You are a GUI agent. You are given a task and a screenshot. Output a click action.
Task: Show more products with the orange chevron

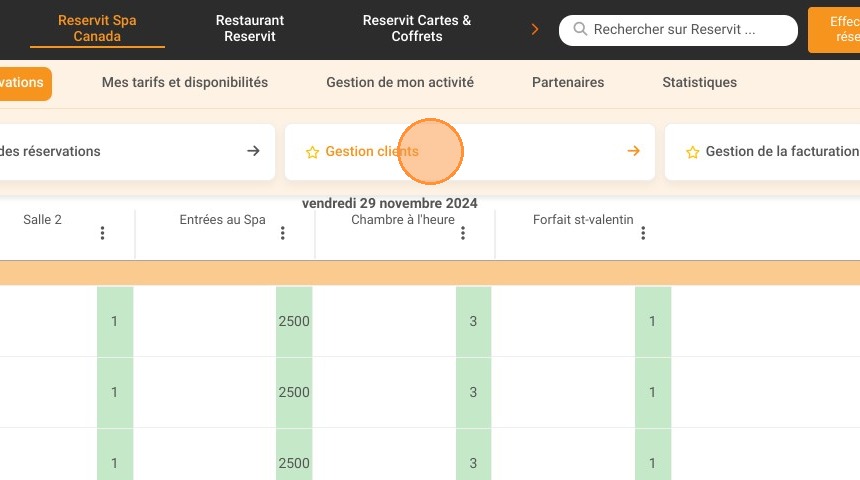pos(535,30)
